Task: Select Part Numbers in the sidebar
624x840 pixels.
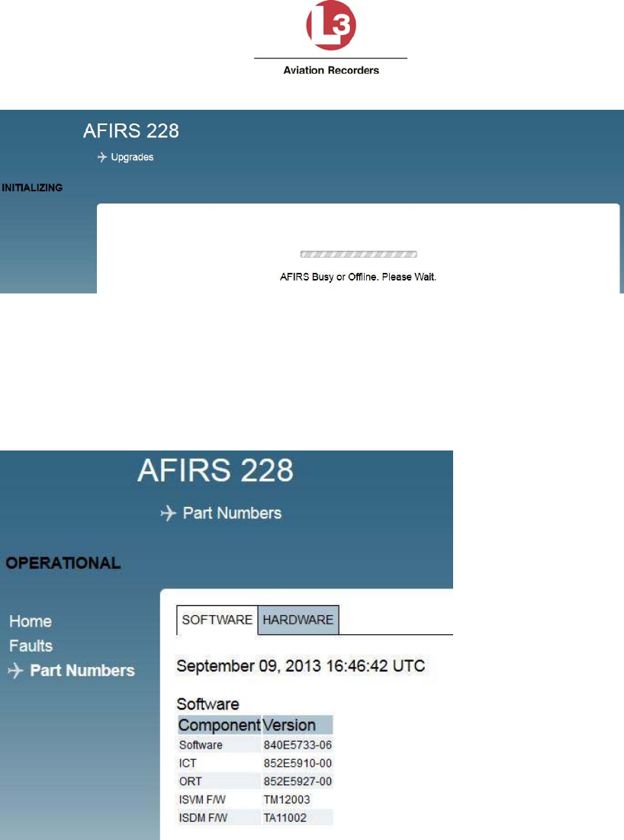Action: [82, 671]
